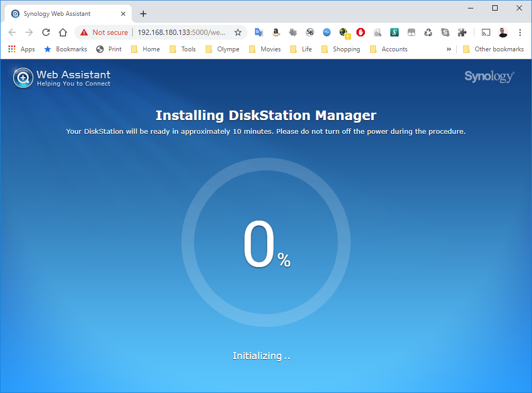Bookmark this page with the star icon
The image size is (532, 393).
(238, 32)
